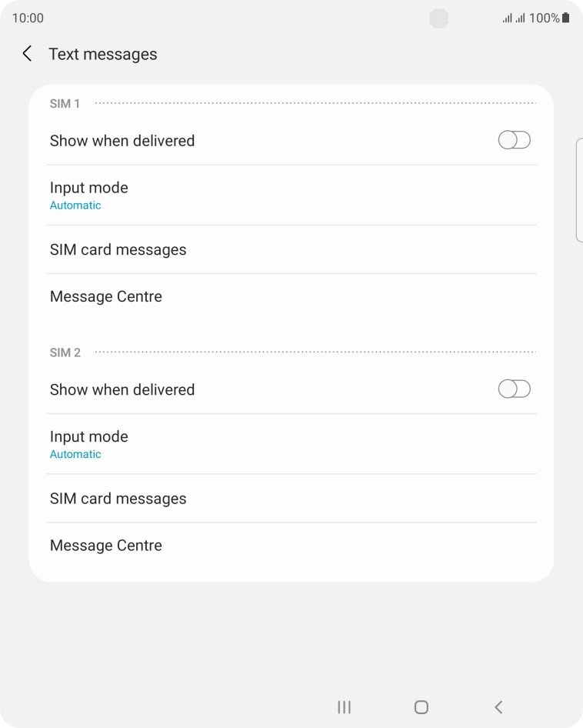Tap the back arrow beside Text messages

click(28, 54)
